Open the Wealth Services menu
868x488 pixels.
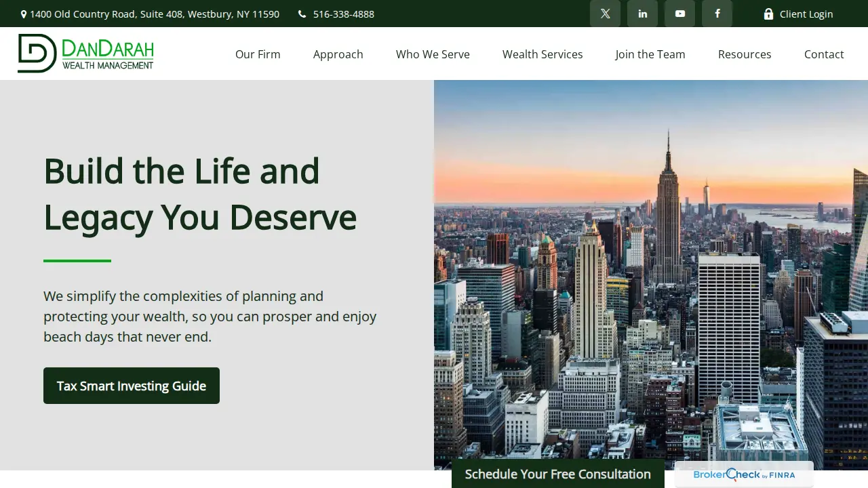pyautogui.click(x=542, y=54)
